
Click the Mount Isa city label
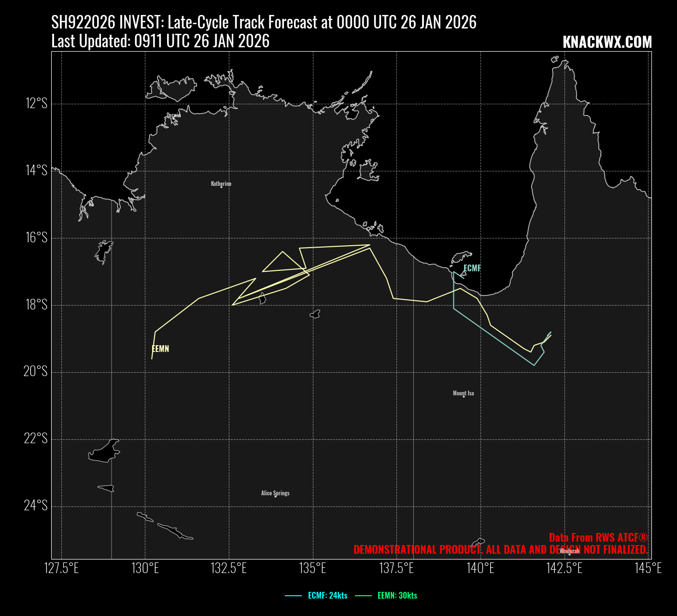pos(463,393)
